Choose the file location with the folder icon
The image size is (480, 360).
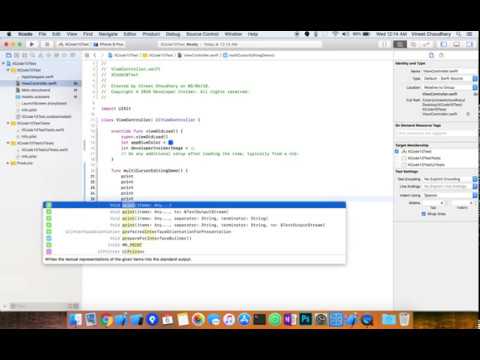pos(476,94)
